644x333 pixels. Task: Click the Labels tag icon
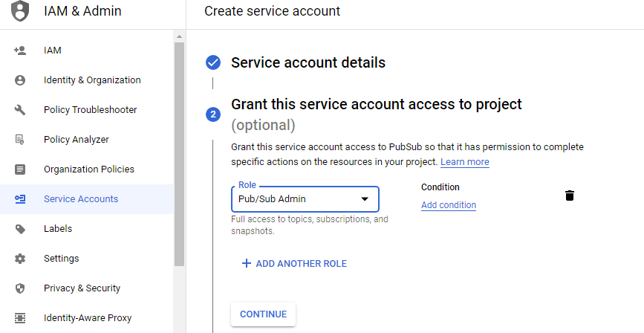point(20,229)
